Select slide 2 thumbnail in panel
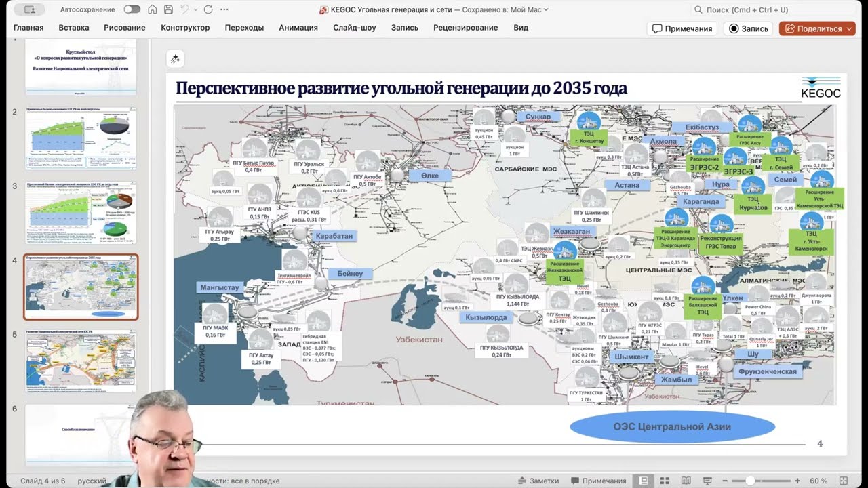 81,138
